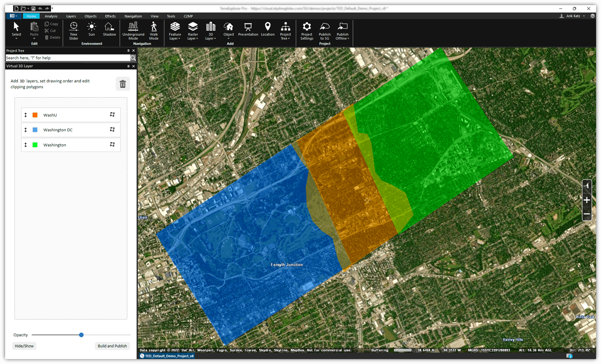
Task: Open the Feature Layer dropdown
Action: pyautogui.click(x=175, y=31)
